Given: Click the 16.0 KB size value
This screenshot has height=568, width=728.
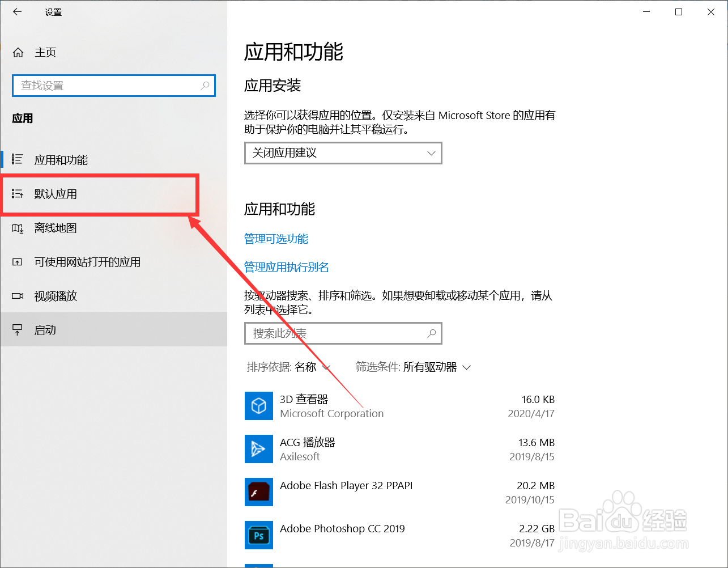Looking at the screenshot, I should [538, 400].
